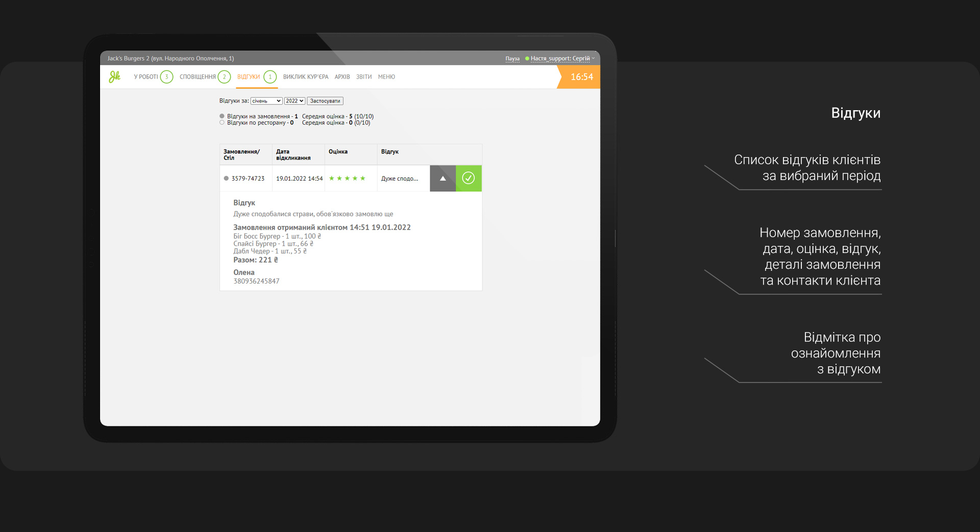The height and width of the screenshot is (532, 980).
Task: Click the Jack's Burgers logo icon
Action: (114, 77)
